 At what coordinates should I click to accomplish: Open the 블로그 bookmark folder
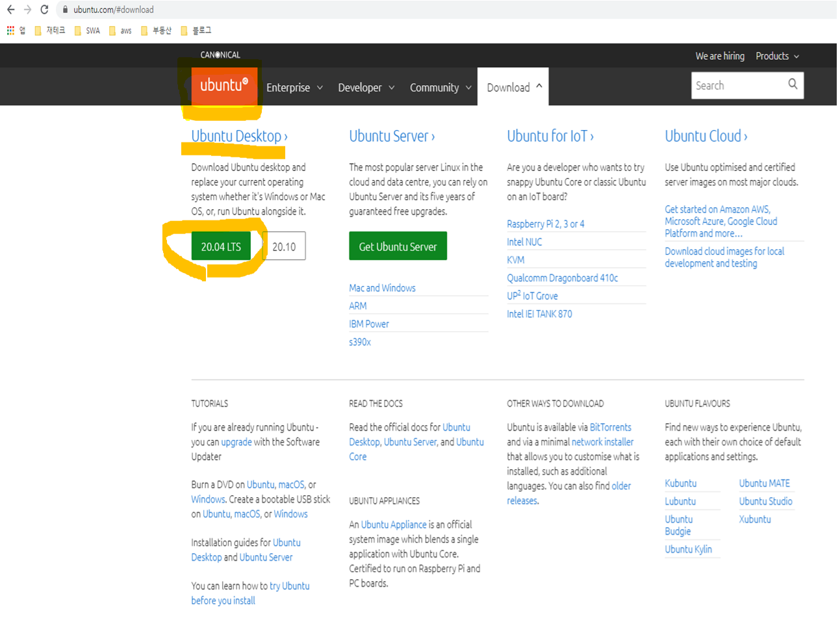tap(196, 31)
